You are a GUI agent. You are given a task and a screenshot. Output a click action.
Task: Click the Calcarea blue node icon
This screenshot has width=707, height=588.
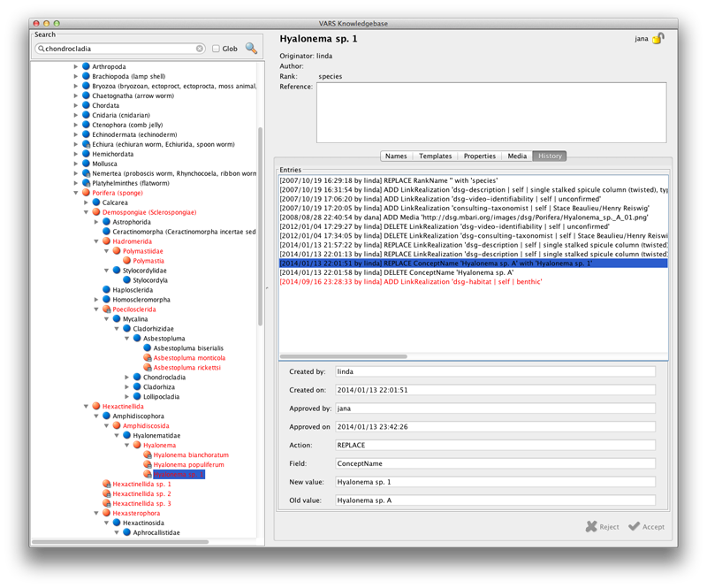tap(96, 202)
